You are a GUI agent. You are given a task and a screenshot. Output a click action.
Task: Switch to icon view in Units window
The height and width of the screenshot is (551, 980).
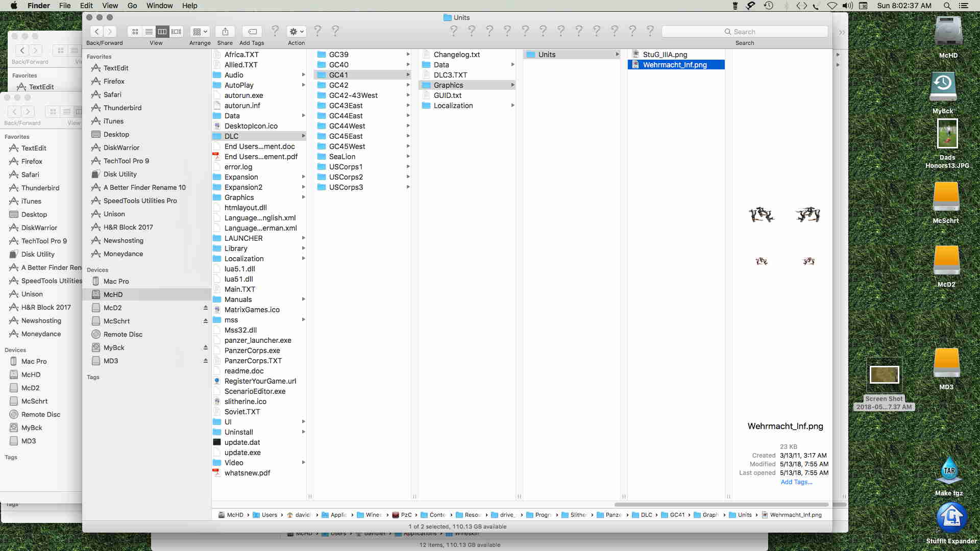pos(135,32)
